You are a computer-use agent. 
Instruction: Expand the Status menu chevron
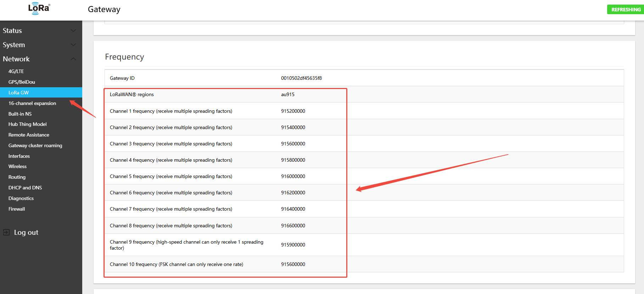[x=73, y=30]
